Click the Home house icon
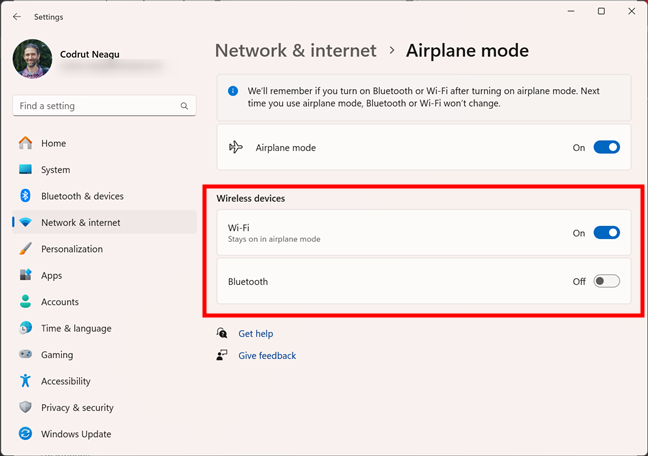The image size is (648, 456). [x=25, y=143]
